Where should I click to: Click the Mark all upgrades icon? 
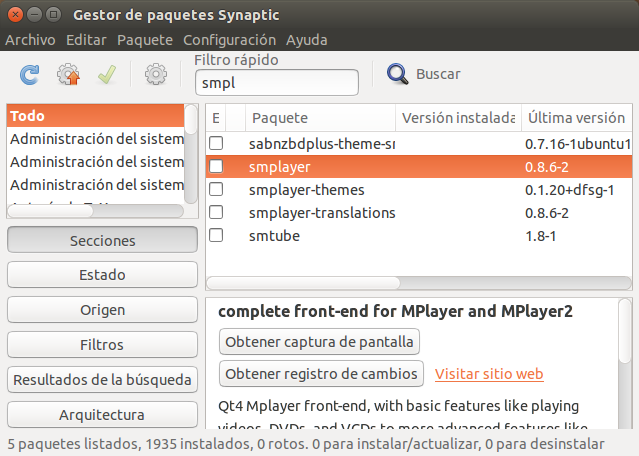68,75
